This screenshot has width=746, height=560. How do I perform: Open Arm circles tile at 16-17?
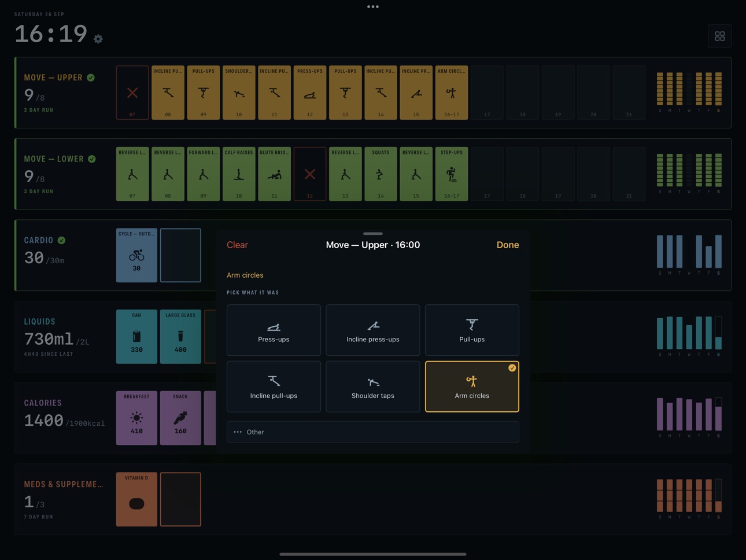pyautogui.click(x=452, y=93)
